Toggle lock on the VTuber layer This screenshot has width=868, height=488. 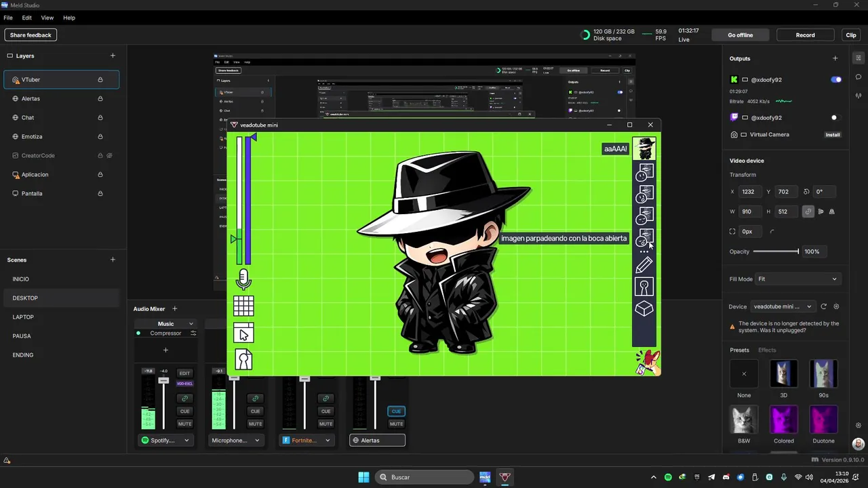click(100, 79)
